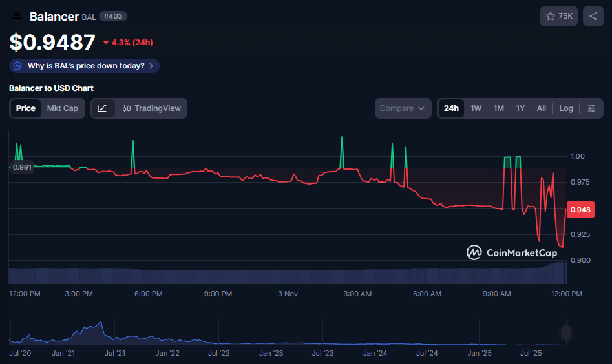
Task: Switch to the Mkt Cap tab
Action: coord(63,108)
